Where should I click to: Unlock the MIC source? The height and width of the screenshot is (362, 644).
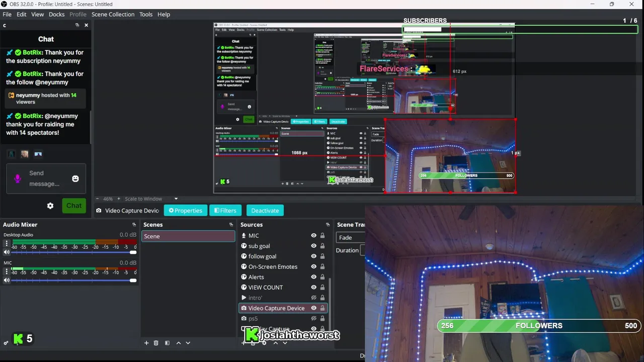click(x=323, y=235)
